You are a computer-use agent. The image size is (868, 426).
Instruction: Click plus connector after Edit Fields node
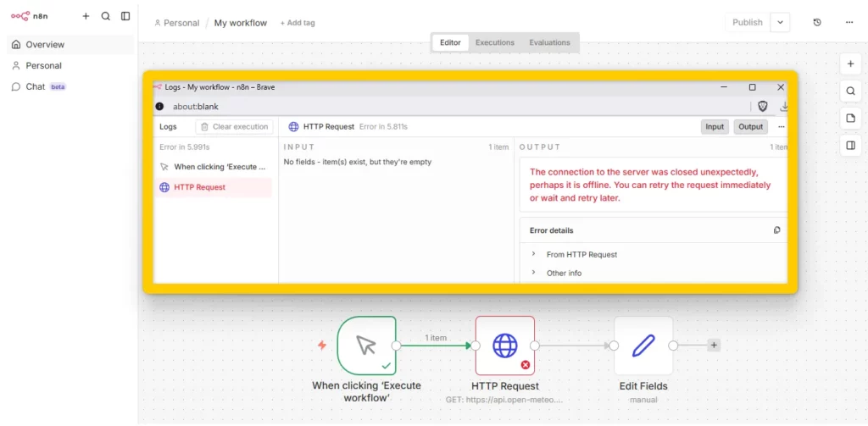714,346
